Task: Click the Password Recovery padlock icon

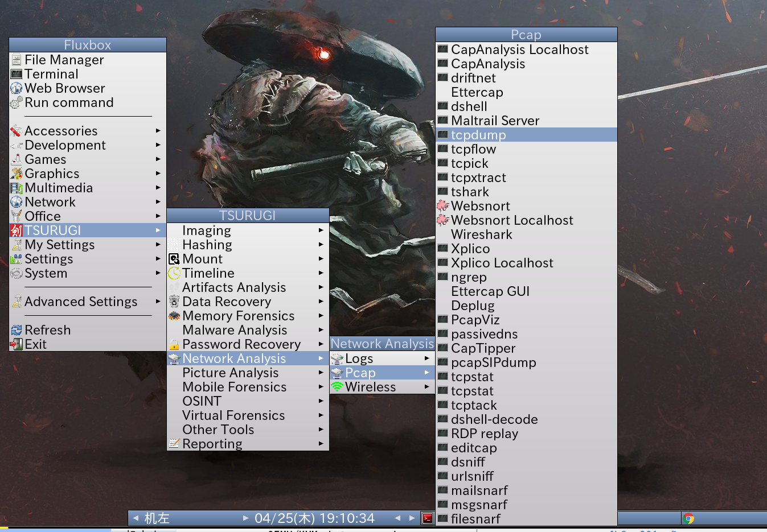Action: click(174, 344)
